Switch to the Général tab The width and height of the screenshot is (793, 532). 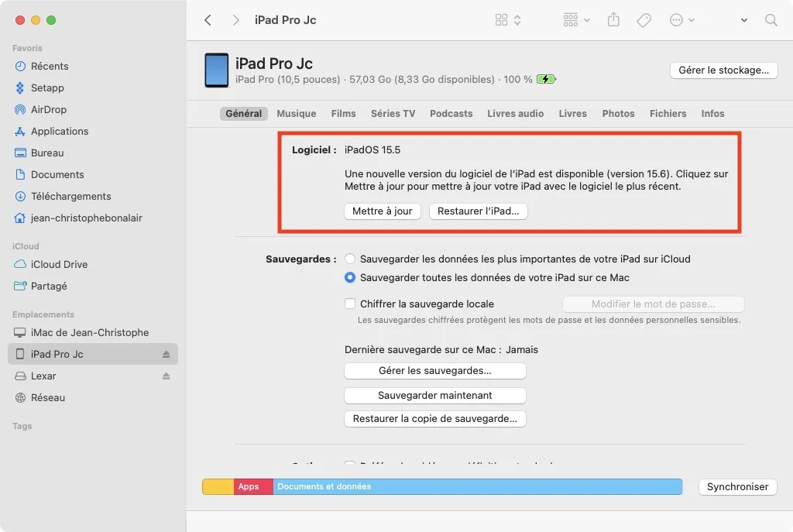(x=244, y=114)
